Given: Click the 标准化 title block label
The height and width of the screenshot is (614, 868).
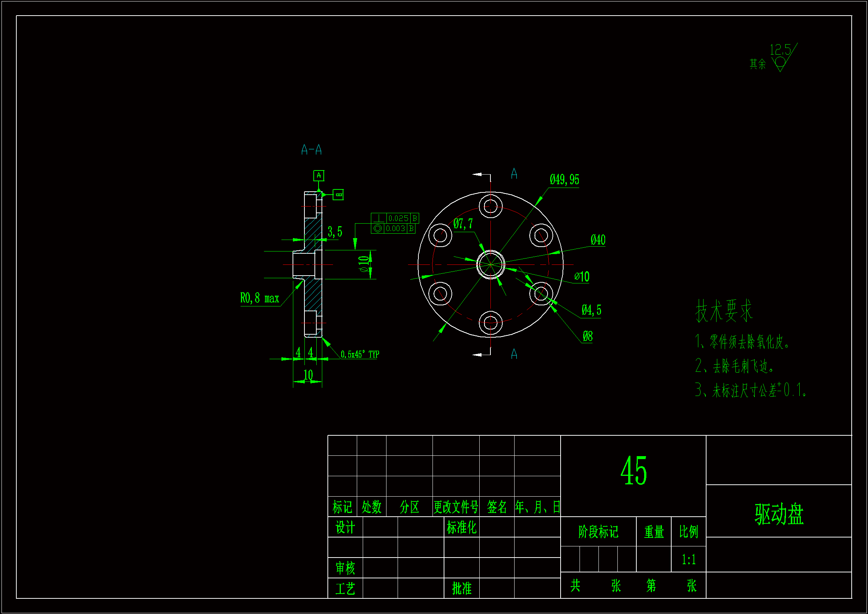Looking at the screenshot, I should tap(461, 527).
